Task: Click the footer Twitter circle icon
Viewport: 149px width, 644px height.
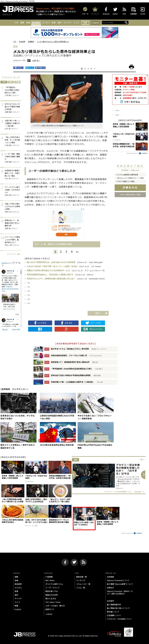Action: 74,562
